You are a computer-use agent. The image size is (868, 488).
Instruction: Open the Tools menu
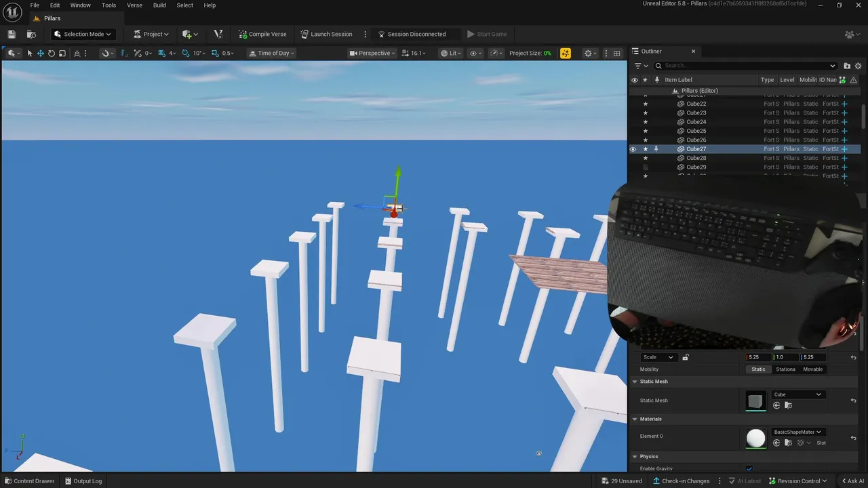(x=108, y=5)
